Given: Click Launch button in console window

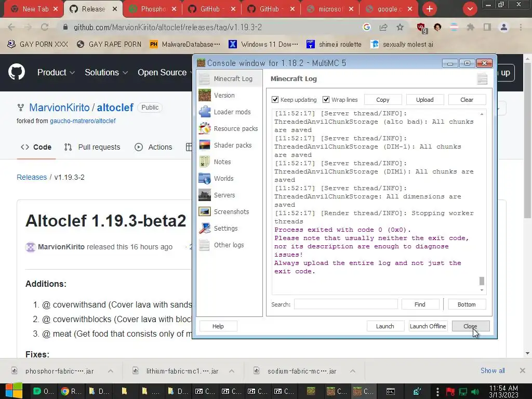Looking at the screenshot, I should (385, 326).
